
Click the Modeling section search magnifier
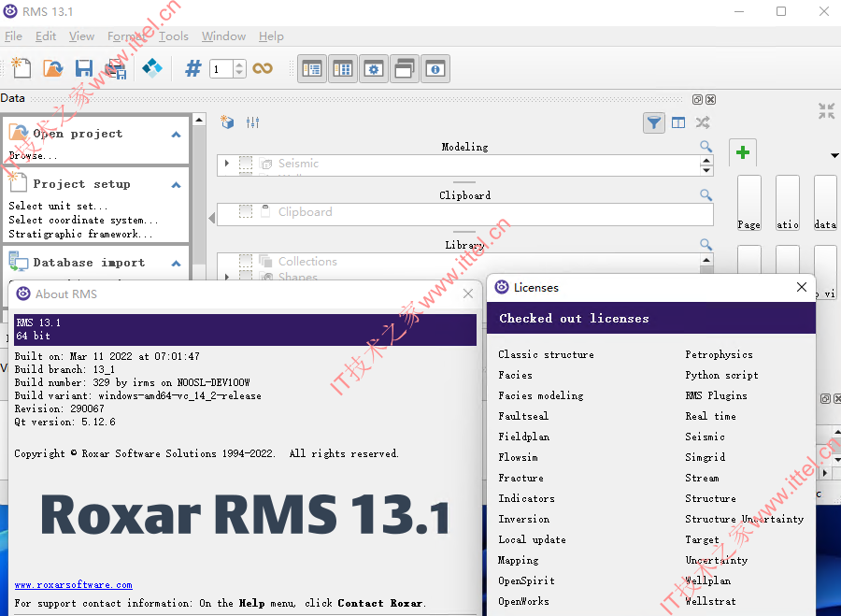[706, 147]
